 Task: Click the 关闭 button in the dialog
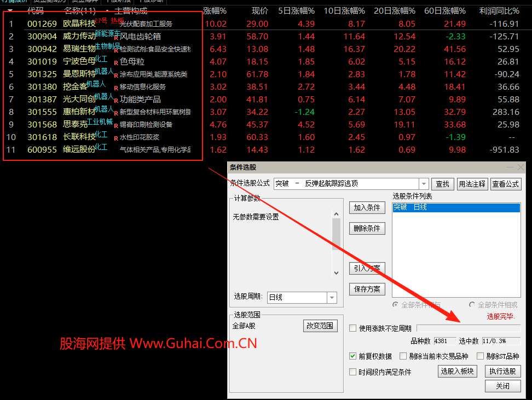(502, 386)
